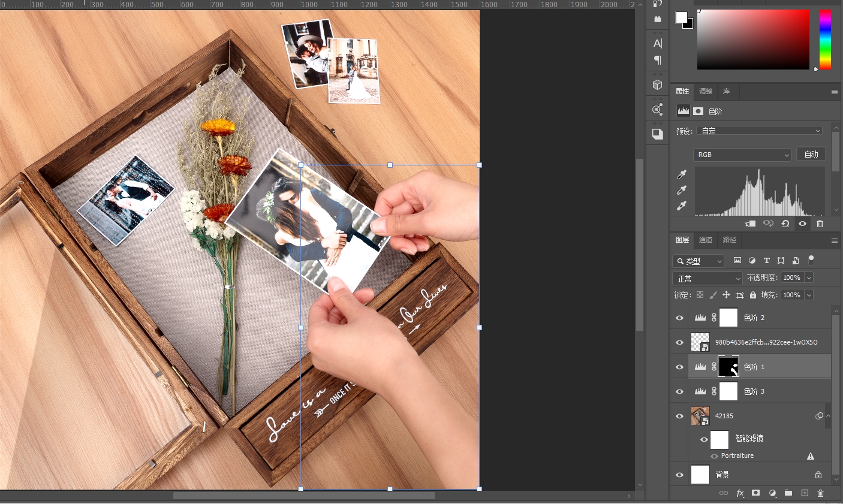Click the reset adjustment icon in Properties
This screenshot has height=504, width=843.
point(785,224)
